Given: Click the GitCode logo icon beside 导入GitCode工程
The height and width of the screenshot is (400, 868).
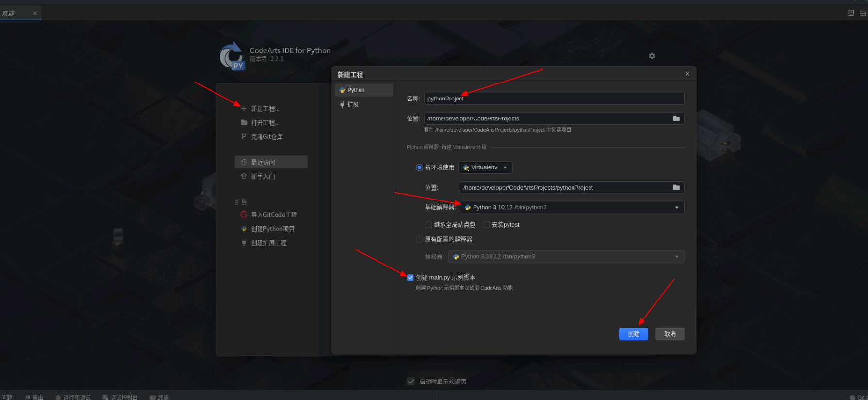Looking at the screenshot, I should click(244, 214).
